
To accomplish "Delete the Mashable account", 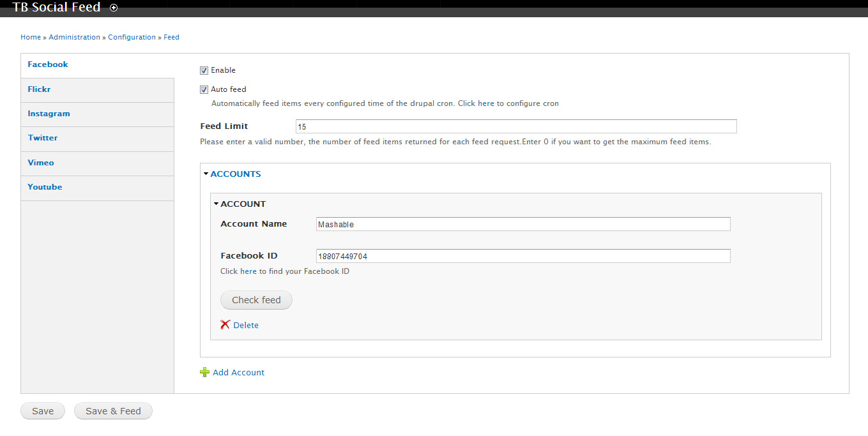I will click(x=246, y=325).
